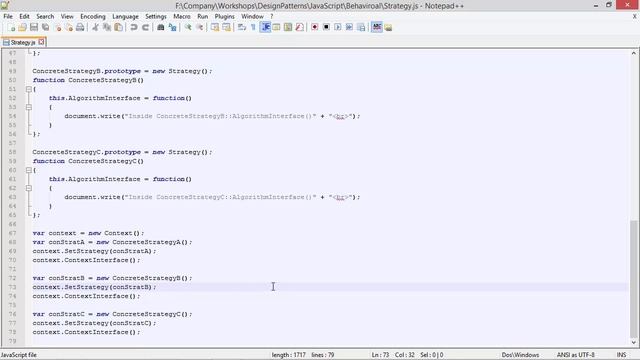Stop macro recording with square icon
Screen dimensions: 640x360
tap(326, 27)
